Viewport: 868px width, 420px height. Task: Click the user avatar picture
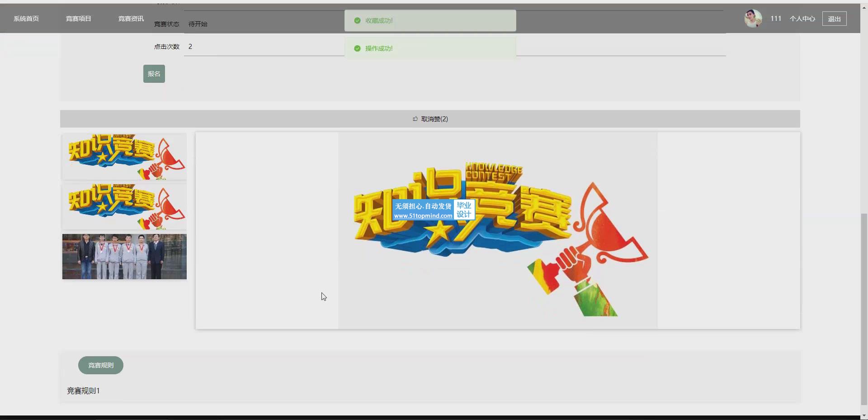[753, 19]
